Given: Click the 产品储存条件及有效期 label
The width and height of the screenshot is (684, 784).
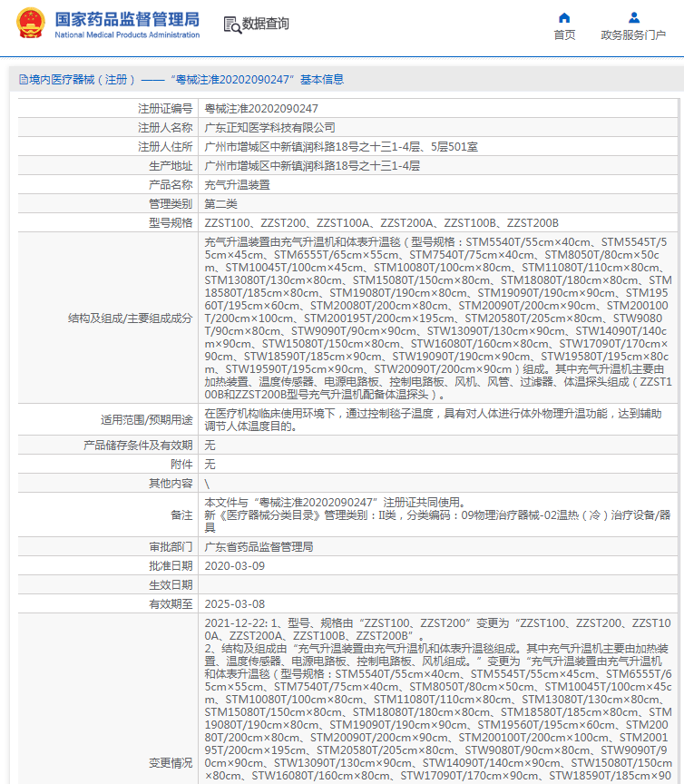Looking at the screenshot, I should tap(138, 445).
